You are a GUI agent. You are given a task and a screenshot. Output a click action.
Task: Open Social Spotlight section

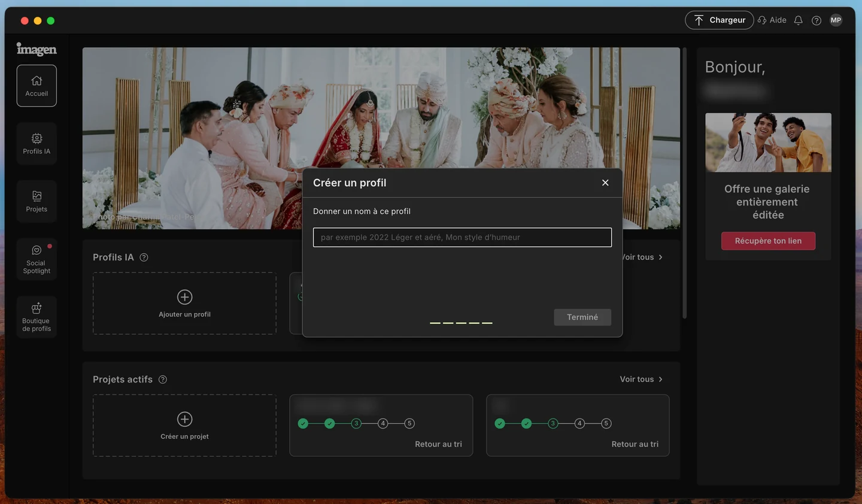click(37, 259)
